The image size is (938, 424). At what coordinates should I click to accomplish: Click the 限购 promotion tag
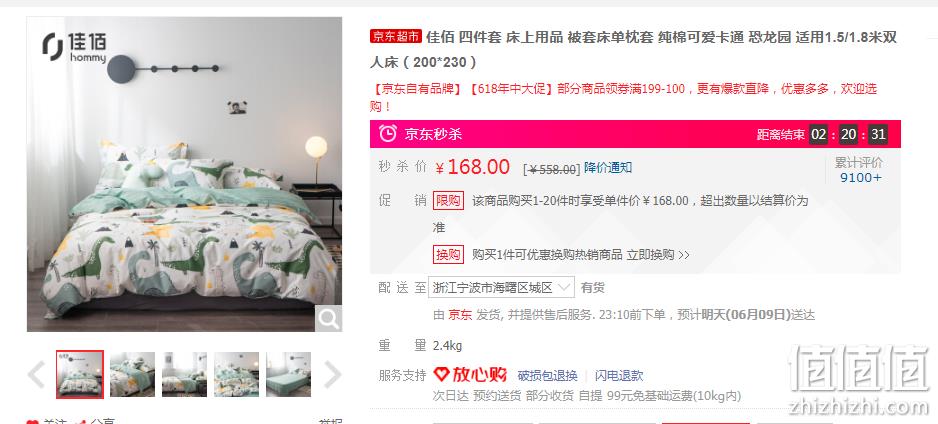coord(448,200)
